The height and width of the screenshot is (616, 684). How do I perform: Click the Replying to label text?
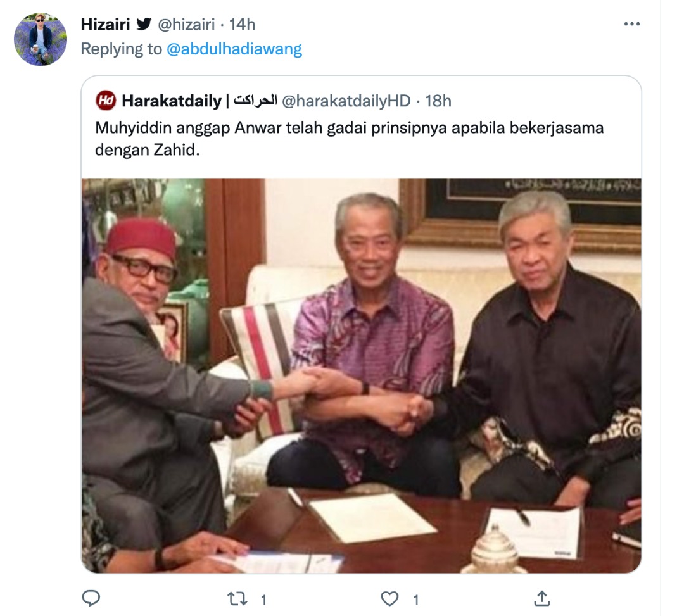(x=121, y=49)
